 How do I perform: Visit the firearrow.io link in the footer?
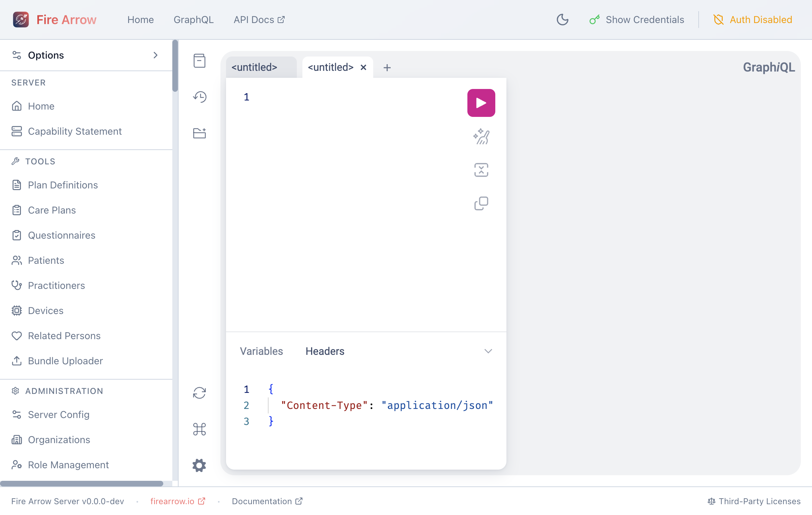coord(173,501)
